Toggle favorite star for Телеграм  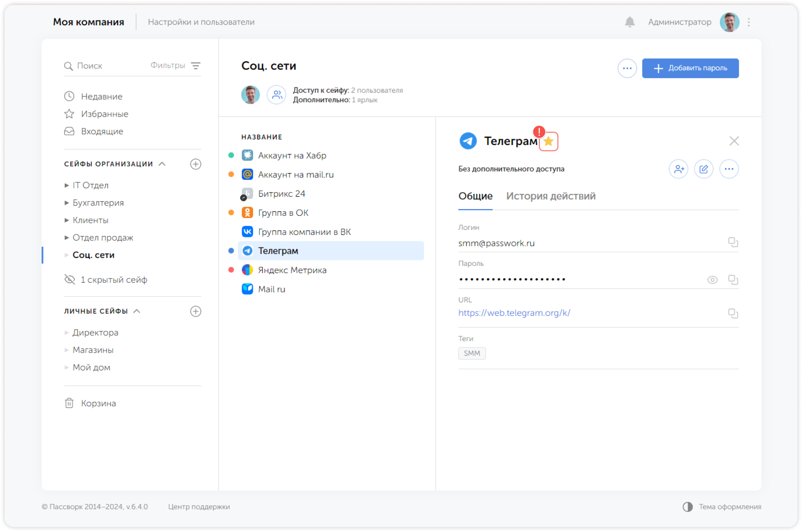(549, 141)
